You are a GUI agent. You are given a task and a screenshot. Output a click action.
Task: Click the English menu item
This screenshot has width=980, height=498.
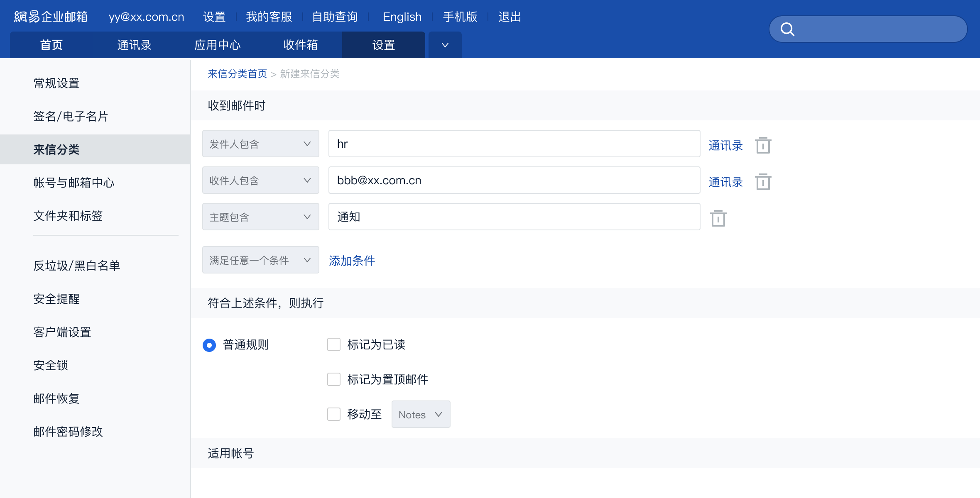(x=401, y=17)
